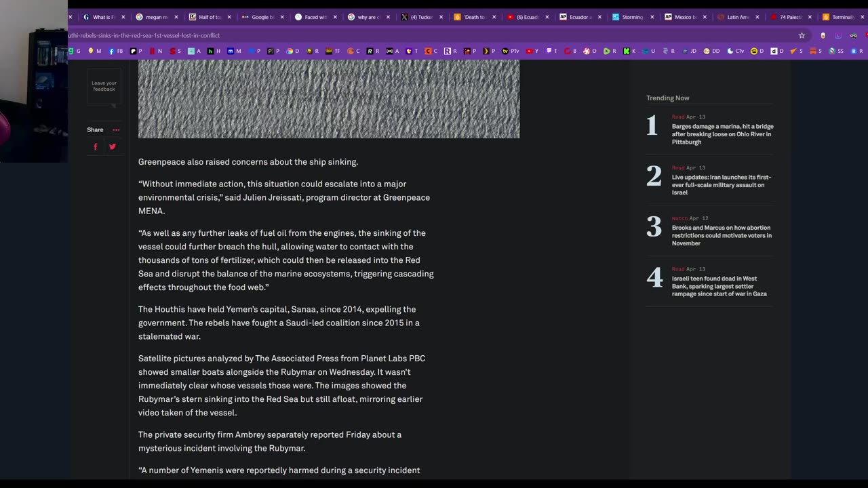This screenshot has width=868, height=488.
Task: Close the 'Ecuador a...' AP tab
Action: coord(599,17)
